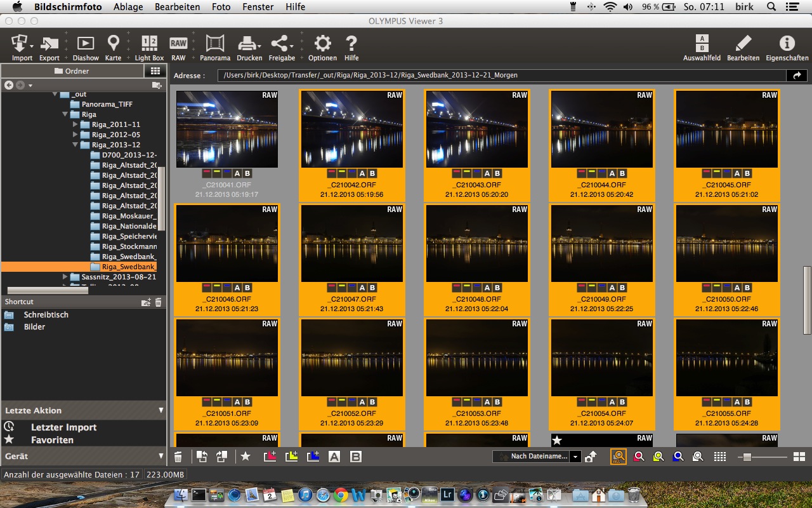Add a new shortcut in Shortcut panel

tap(146, 302)
